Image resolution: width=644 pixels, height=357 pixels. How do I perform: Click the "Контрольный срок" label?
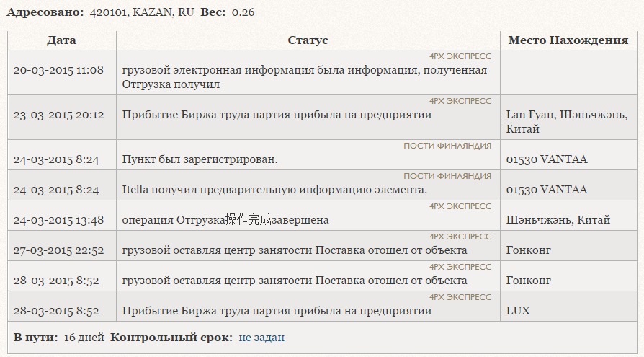[171, 338]
